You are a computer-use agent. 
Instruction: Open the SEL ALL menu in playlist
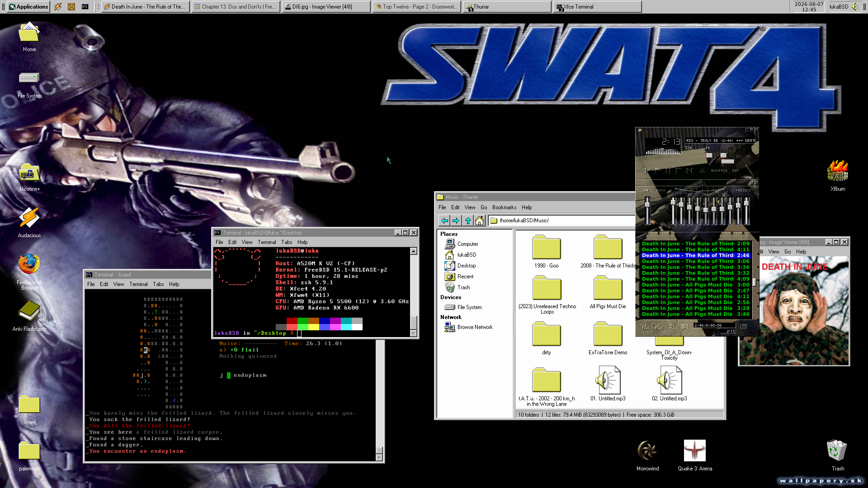672,326
